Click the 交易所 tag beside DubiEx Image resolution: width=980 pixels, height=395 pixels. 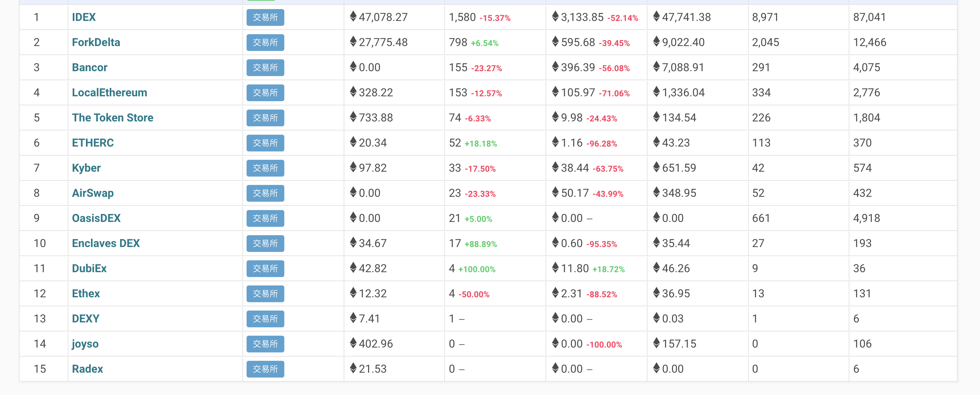click(x=265, y=268)
